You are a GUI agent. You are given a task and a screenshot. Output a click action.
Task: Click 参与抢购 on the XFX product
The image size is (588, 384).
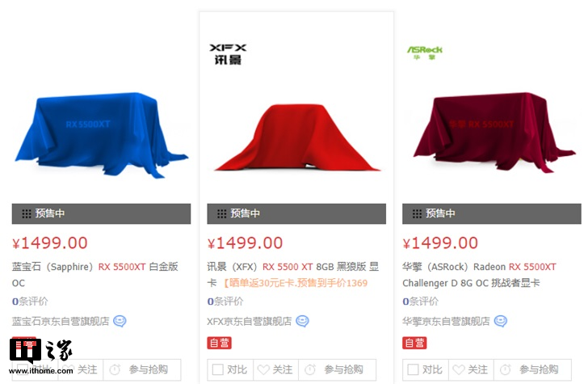click(x=337, y=369)
